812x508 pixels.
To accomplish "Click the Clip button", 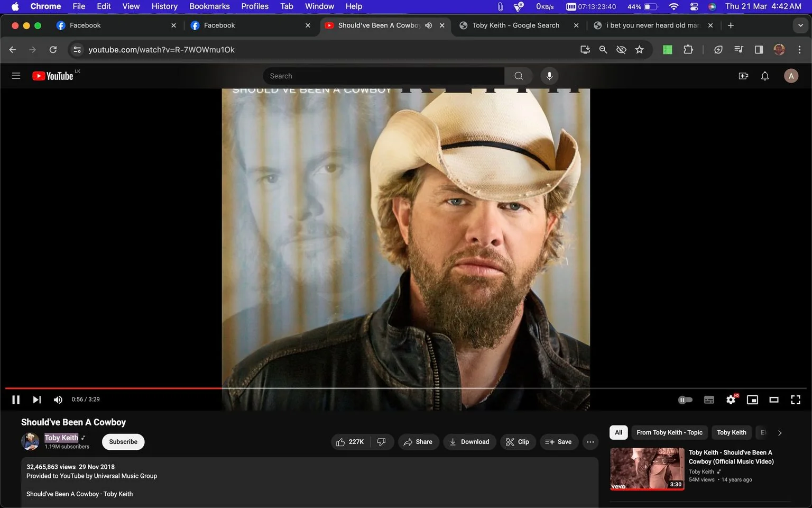I will click(517, 442).
